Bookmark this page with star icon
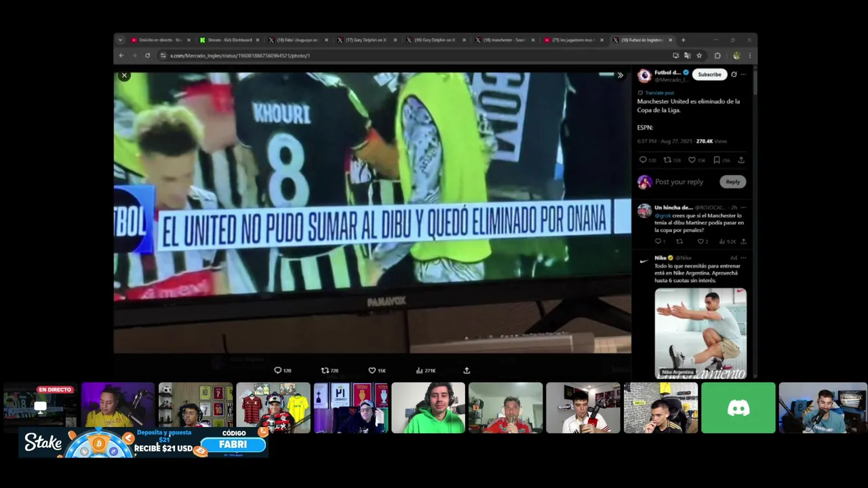 coord(699,56)
